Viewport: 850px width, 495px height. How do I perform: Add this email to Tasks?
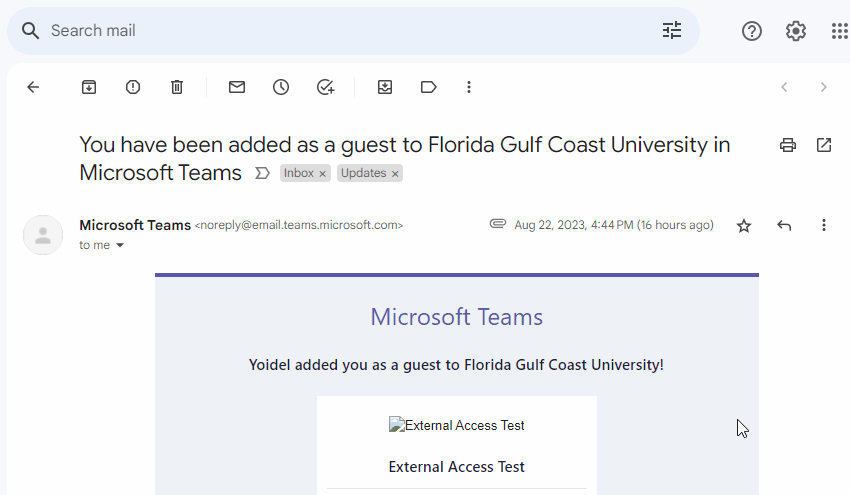[325, 87]
